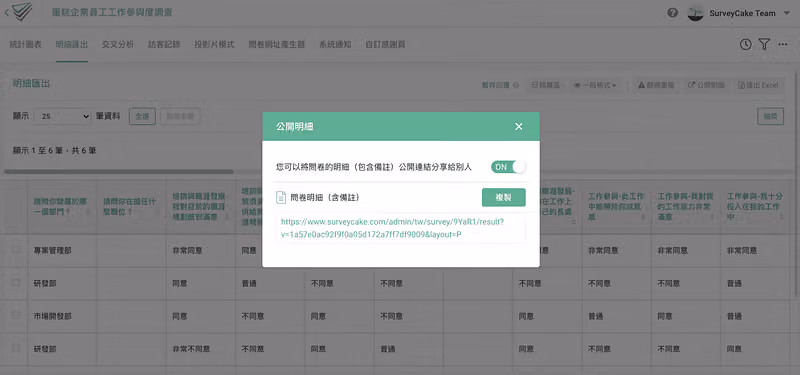The width and height of the screenshot is (800, 375).
Task: Switch to the 問卷網址產生器 tab
Action: (277, 44)
